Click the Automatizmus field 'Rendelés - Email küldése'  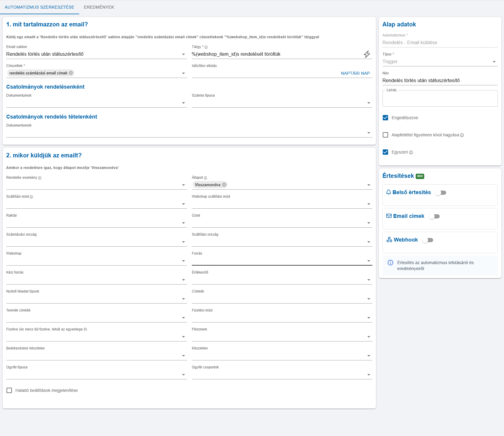pyautogui.click(x=440, y=43)
